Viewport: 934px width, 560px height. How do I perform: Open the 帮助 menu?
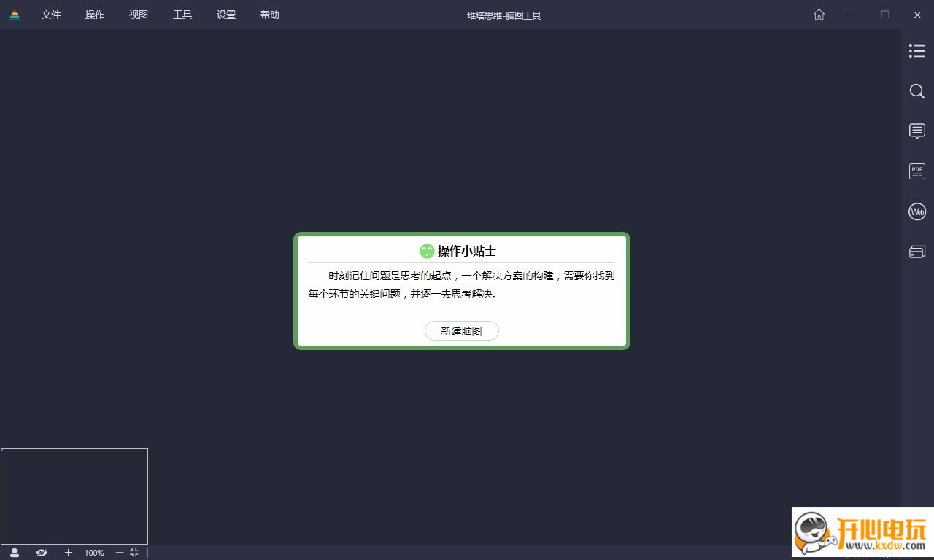269,15
